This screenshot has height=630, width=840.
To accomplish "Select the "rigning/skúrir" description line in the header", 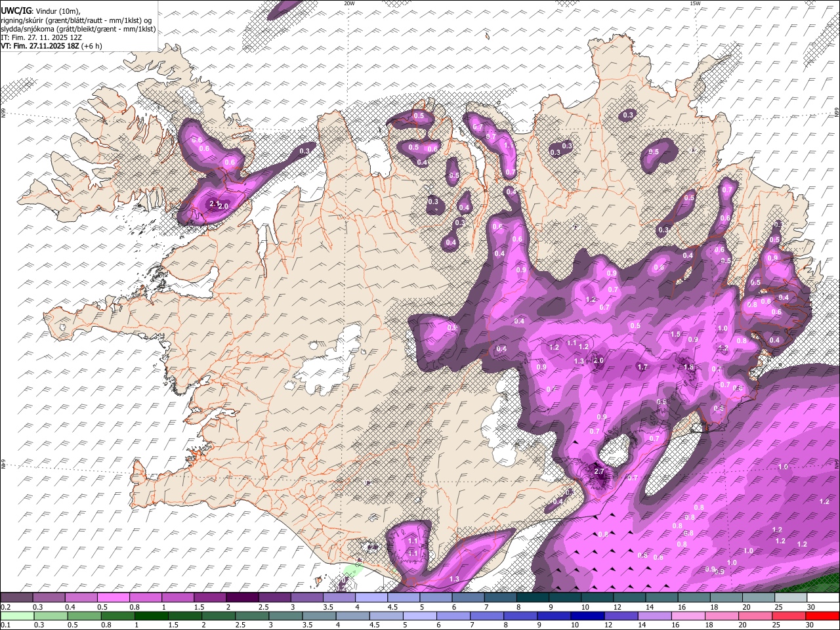I will [x=76, y=20].
